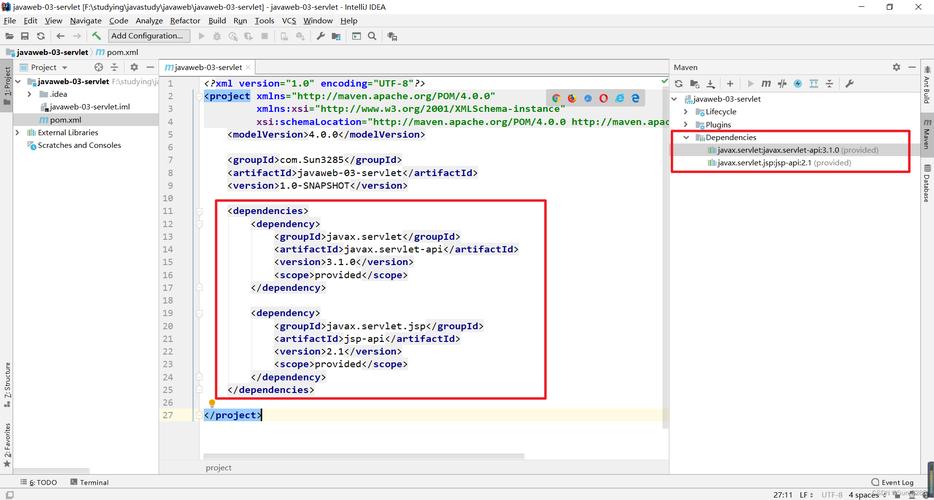Click the Search Everywhere magnifier icon
This screenshot has width=934, height=500.
(372, 36)
